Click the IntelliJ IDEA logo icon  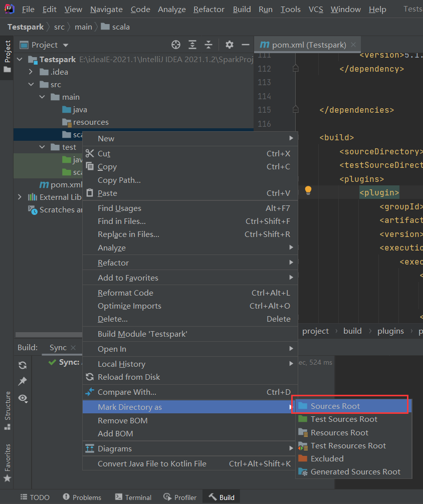click(10, 9)
